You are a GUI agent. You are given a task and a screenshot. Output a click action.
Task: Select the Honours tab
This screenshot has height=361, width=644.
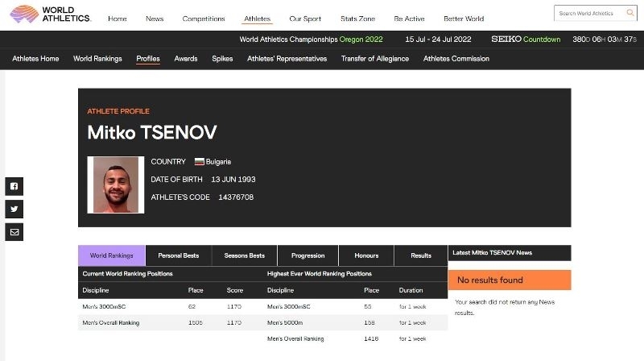pos(366,255)
